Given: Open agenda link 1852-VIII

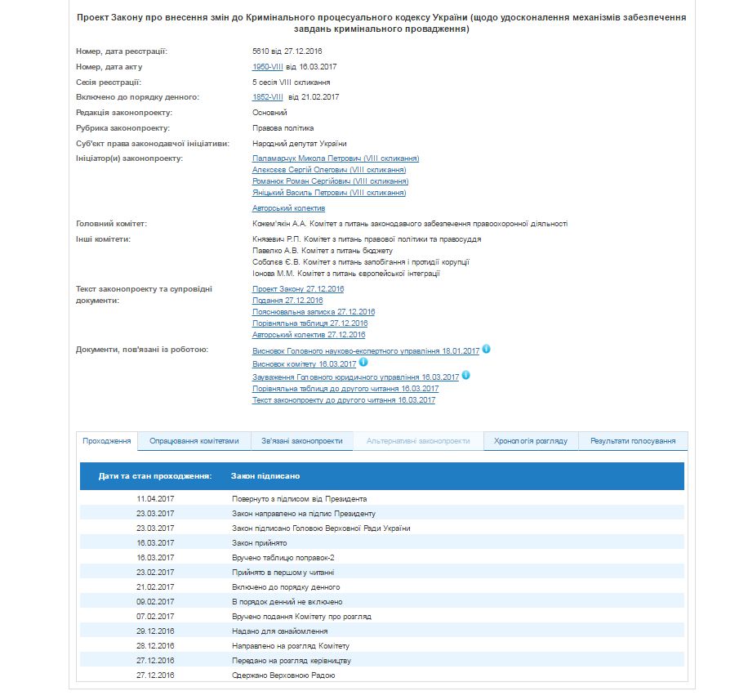Looking at the screenshot, I should (268, 97).
